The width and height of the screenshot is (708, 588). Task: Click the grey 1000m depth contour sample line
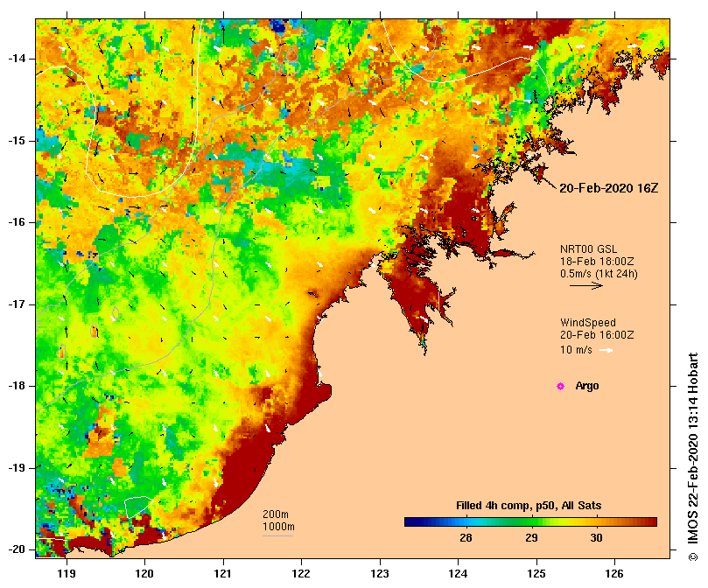277,536
